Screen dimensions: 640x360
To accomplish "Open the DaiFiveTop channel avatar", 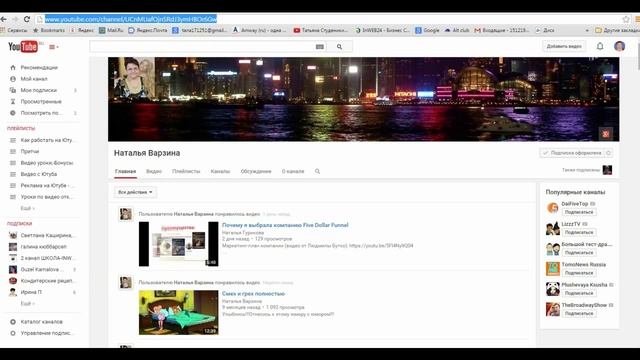I will [553, 208].
